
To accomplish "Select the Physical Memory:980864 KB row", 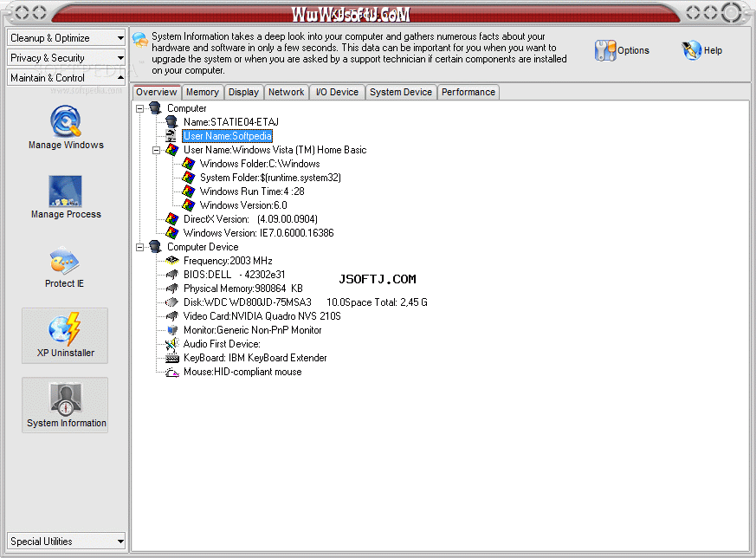I will click(243, 289).
